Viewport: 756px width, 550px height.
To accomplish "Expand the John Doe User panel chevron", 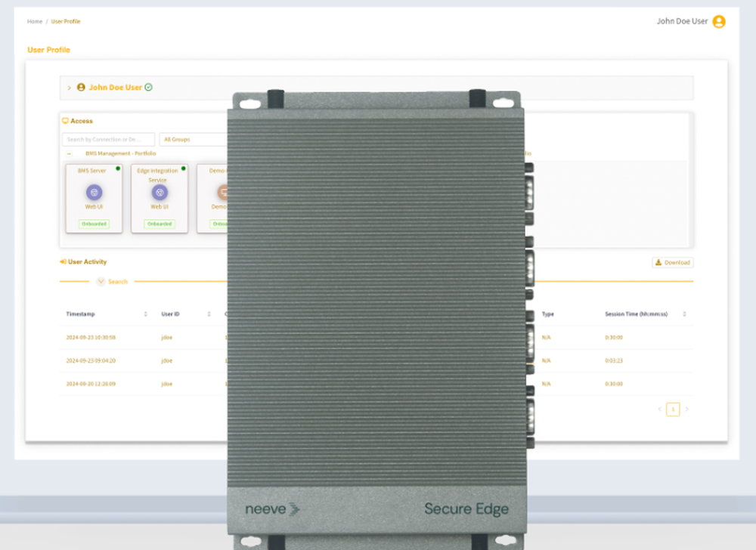I will point(69,88).
